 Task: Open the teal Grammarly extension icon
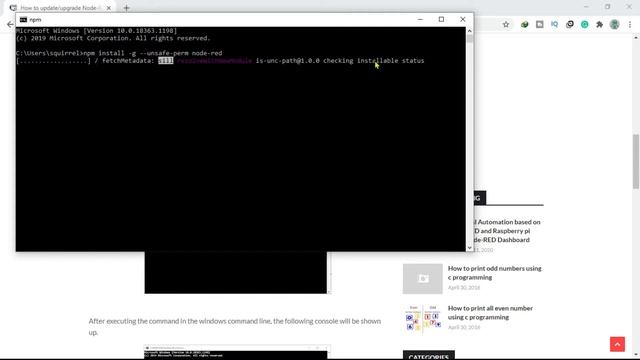tap(584, 24)
